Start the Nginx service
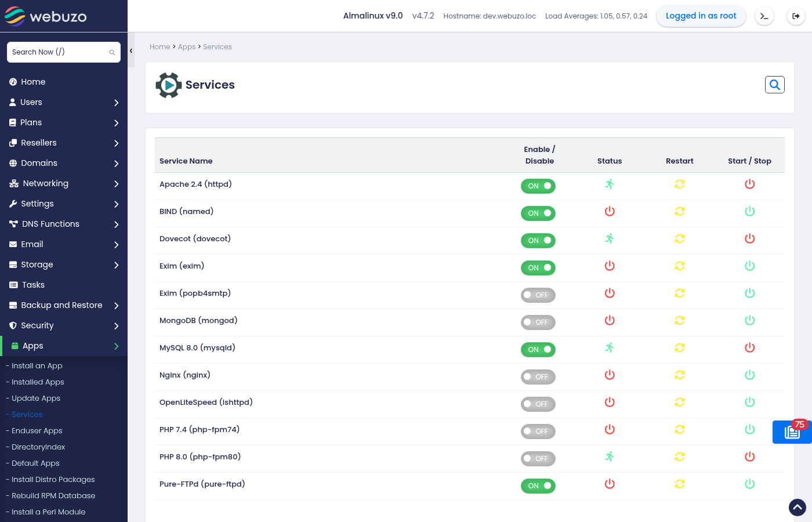 tap(750, 375)
